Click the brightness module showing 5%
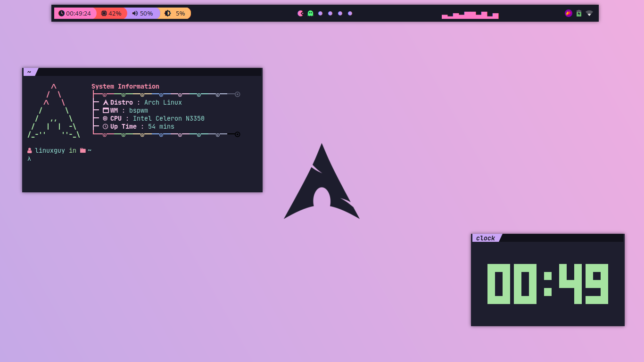 pyautogui.click(x=174, y=13)
